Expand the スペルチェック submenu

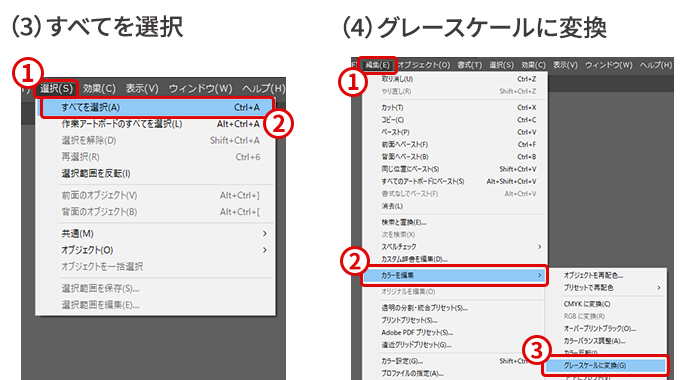(455, 247)
